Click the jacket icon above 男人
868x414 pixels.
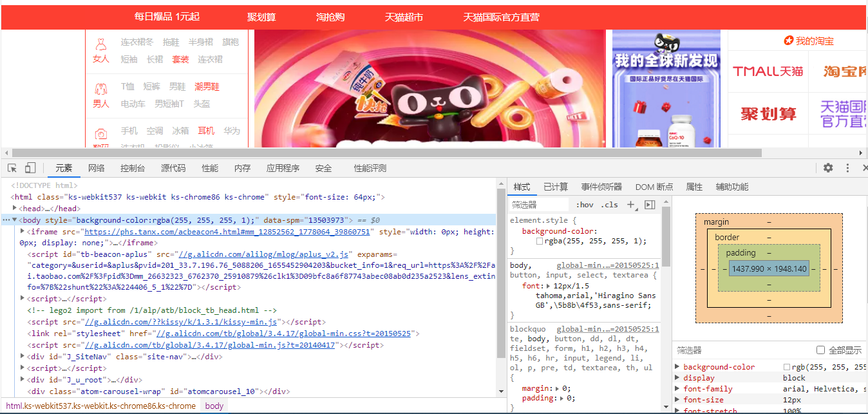(100, 88)
